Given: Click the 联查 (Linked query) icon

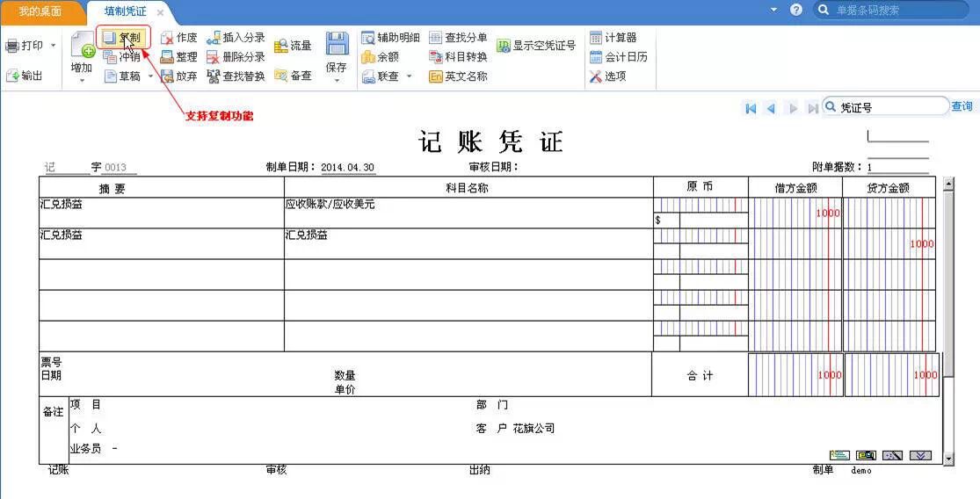Looking at the screenshot, I should 368,76.
